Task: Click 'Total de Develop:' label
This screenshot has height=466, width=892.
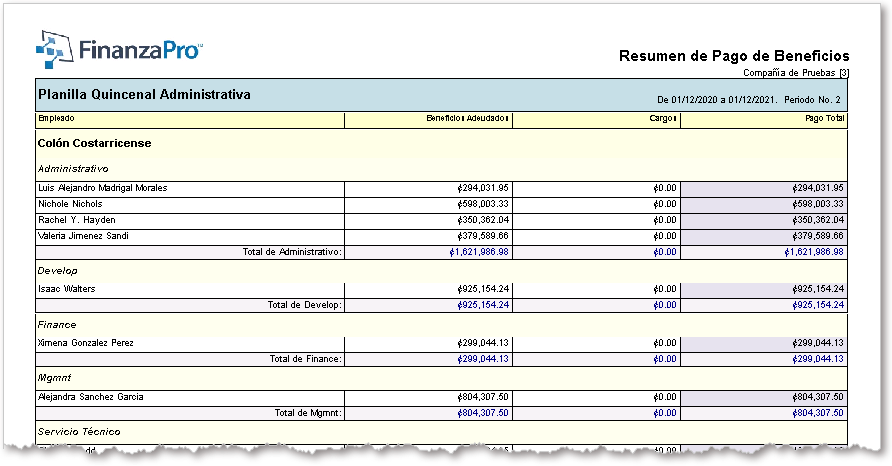Action: pyautogui.click(x=305, y=304)
